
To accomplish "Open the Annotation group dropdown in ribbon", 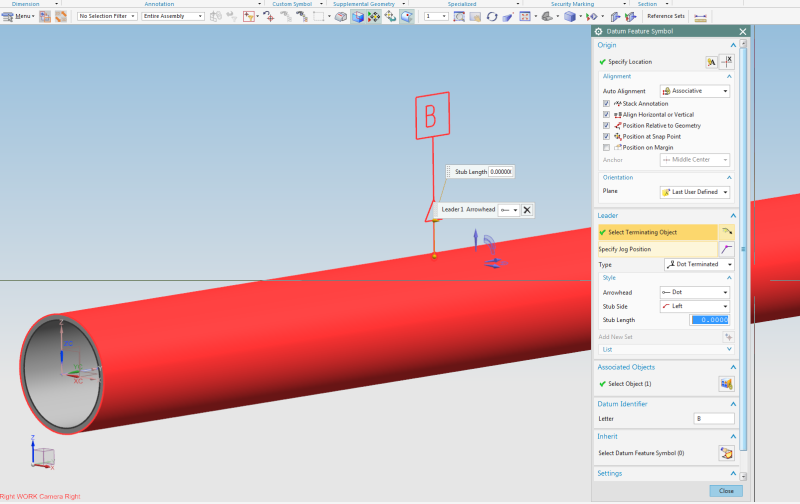I will (x=260, y=4).
